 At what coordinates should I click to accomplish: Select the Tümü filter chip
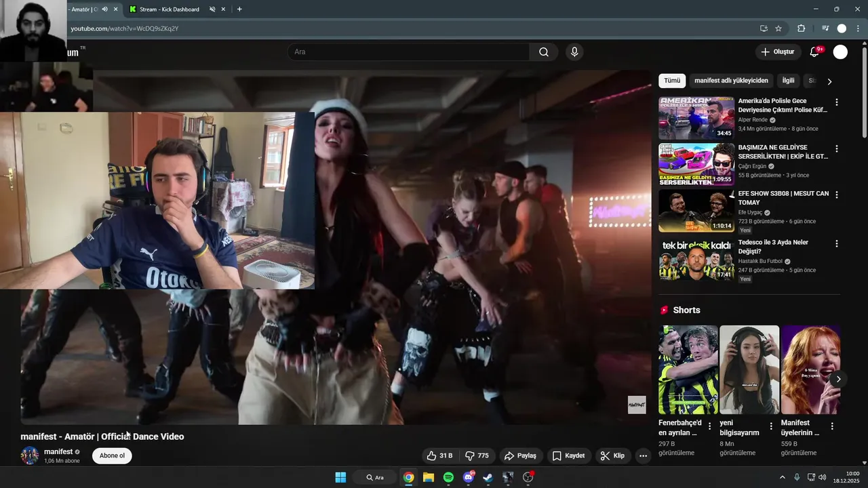click(x=672, y=81)
